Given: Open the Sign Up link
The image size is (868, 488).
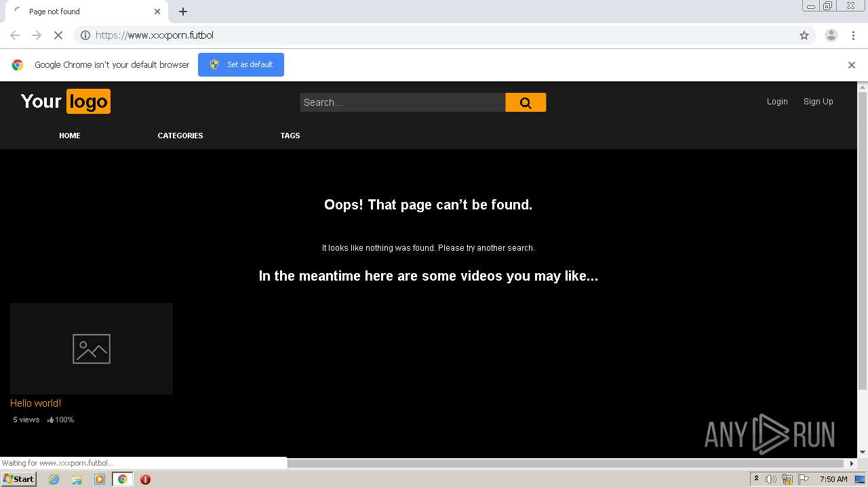Looking at the screenshot, I should [818, 102].
